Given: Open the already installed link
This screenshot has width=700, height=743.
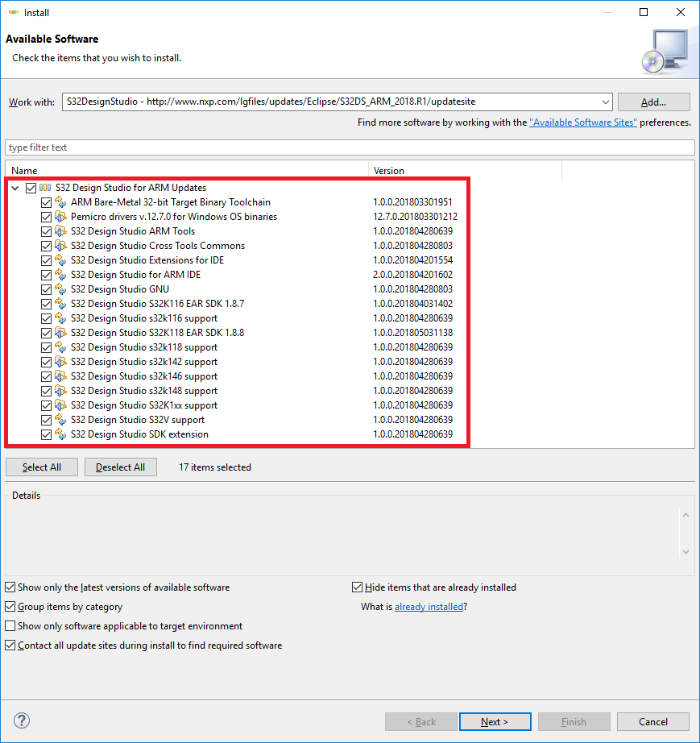Looking at the screenshot, I should [429, 607].
